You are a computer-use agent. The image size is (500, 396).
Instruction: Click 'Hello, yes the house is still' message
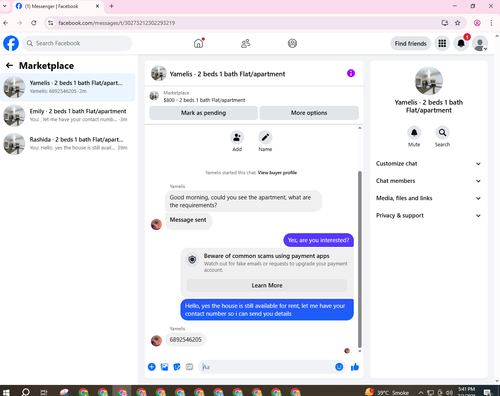coord(267,310)
